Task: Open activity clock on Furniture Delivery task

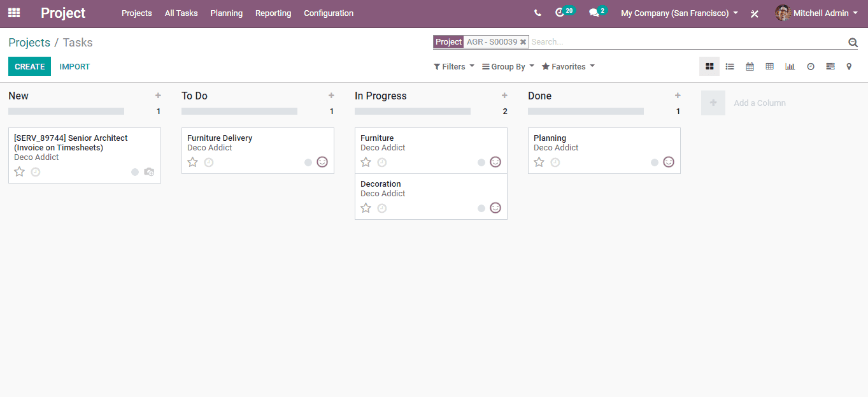Action: (209, 162)
